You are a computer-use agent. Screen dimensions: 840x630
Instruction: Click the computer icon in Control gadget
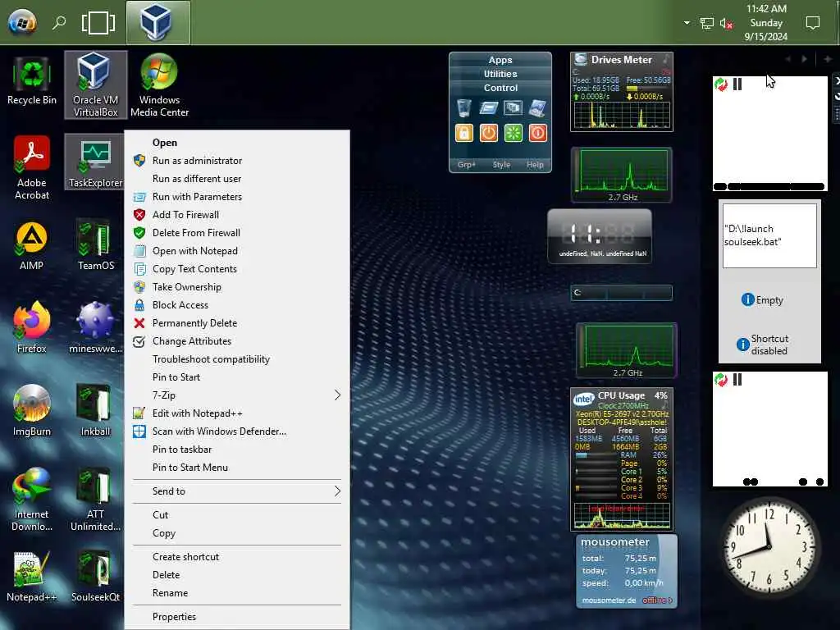tap(538, 107)
